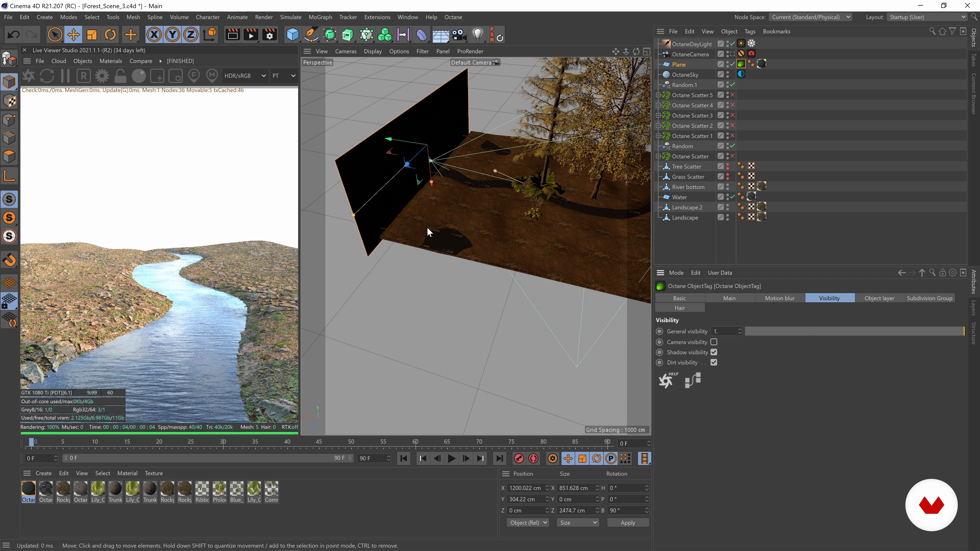Screen dimensions: 980x551
Task: Open Live Viewer settings gear
Action: pyautogui.click(x=102, y=76)
